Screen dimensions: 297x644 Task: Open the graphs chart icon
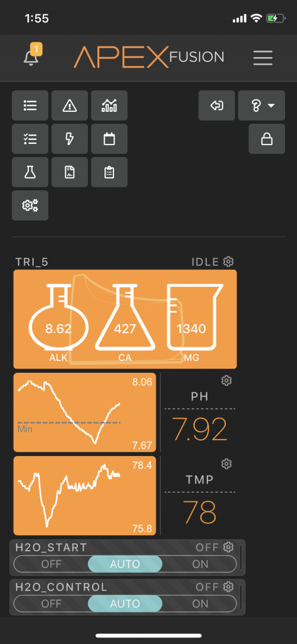(109, 106)
